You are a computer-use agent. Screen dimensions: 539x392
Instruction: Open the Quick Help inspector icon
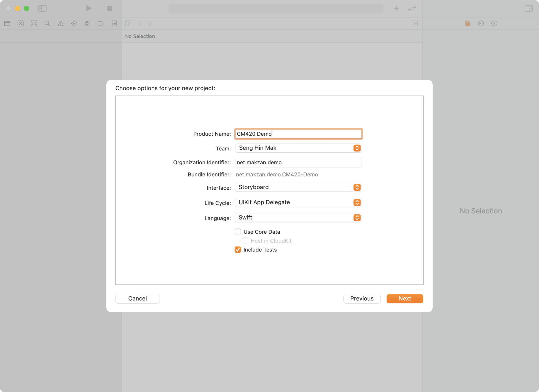(494, 24)
